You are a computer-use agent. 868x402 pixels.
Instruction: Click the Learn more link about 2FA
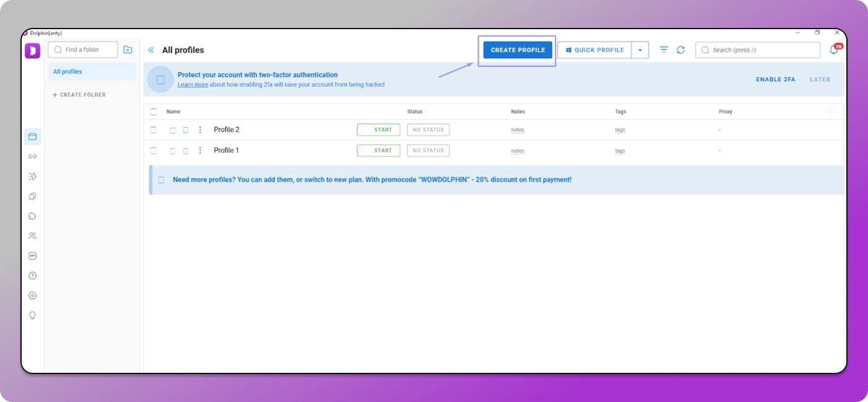coord(192,84)
